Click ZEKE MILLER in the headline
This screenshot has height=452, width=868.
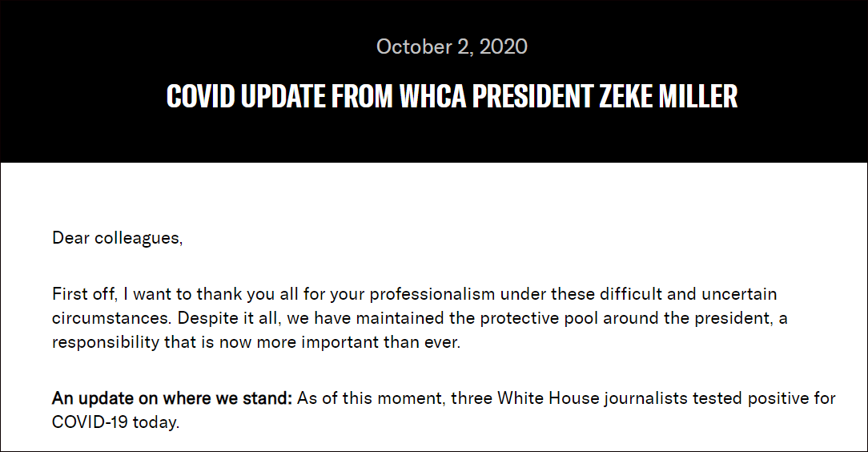[668, 96]
